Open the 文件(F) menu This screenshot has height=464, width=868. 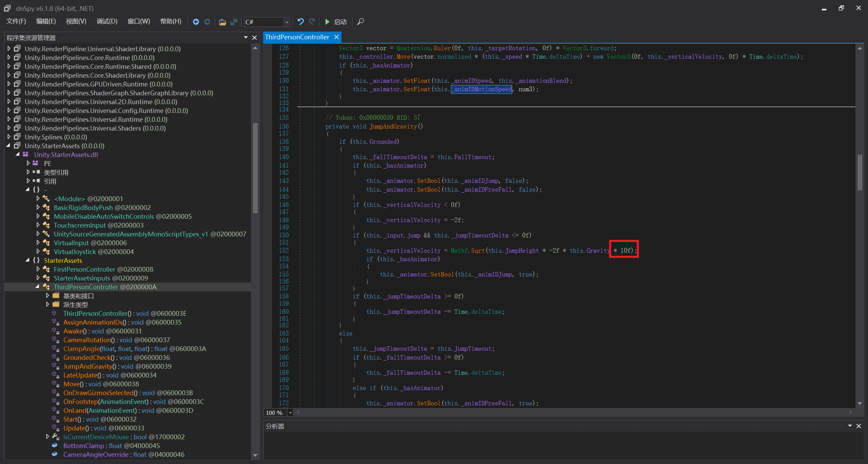[16, 22]
